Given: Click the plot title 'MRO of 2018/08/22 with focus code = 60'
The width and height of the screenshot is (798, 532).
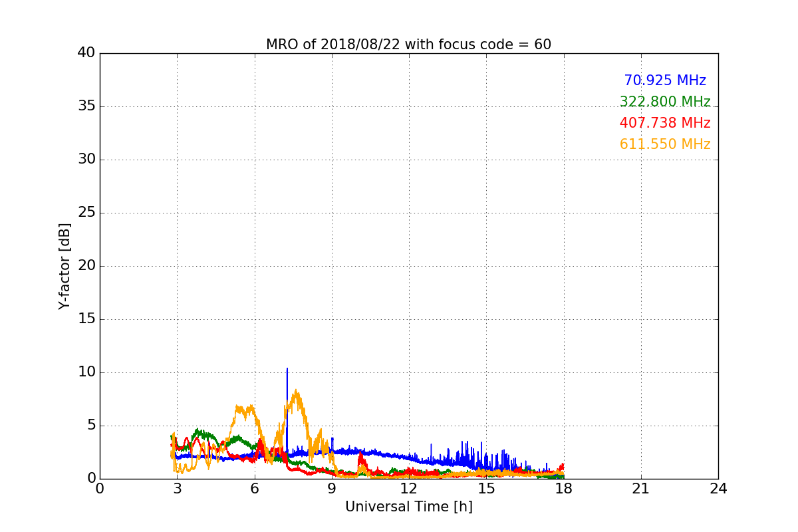Looking at the screenshot, I should (x=408, y=45).
